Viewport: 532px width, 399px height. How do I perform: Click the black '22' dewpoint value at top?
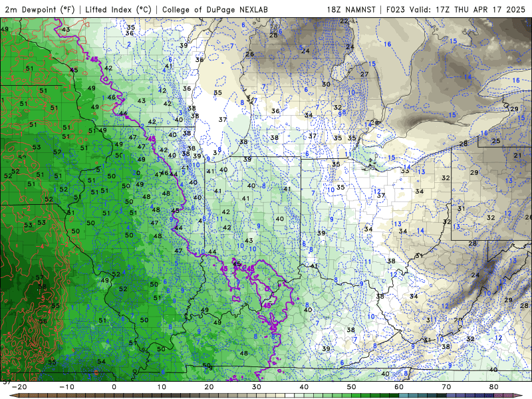click(344, 21)
